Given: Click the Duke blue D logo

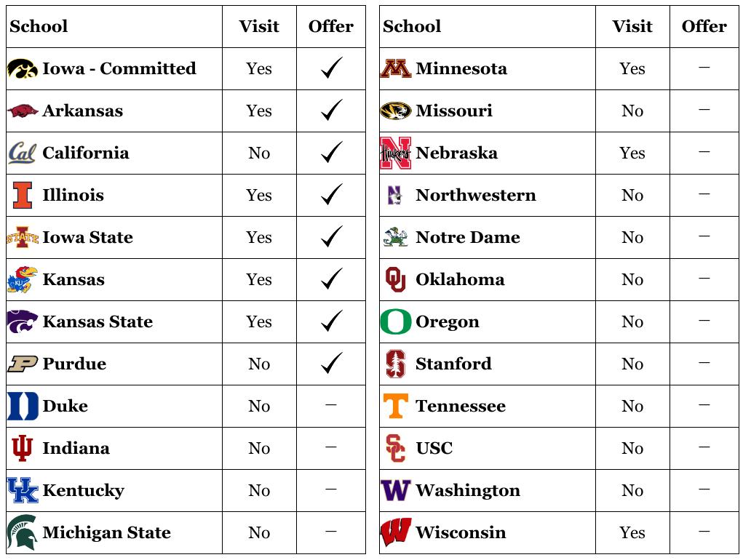Looking at the screenshot, I should 23,407.
